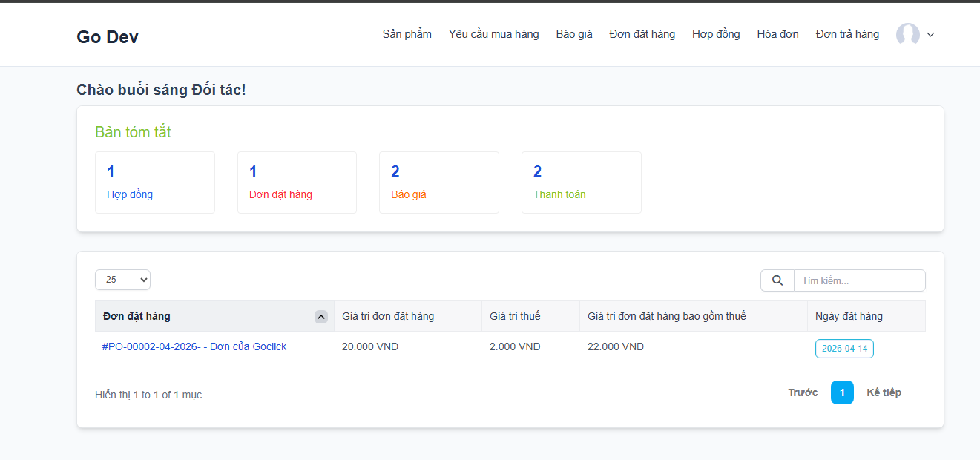Open the Sản phẩm menu
The image size is (980, 460).
click(407, 34)
